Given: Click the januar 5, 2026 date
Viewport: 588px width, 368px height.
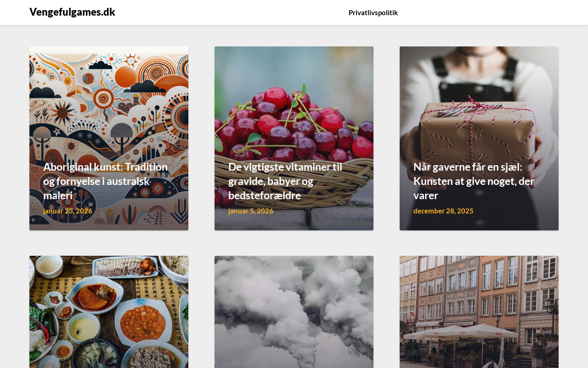Looking at the screenshot, I should [x=251, y=211].
